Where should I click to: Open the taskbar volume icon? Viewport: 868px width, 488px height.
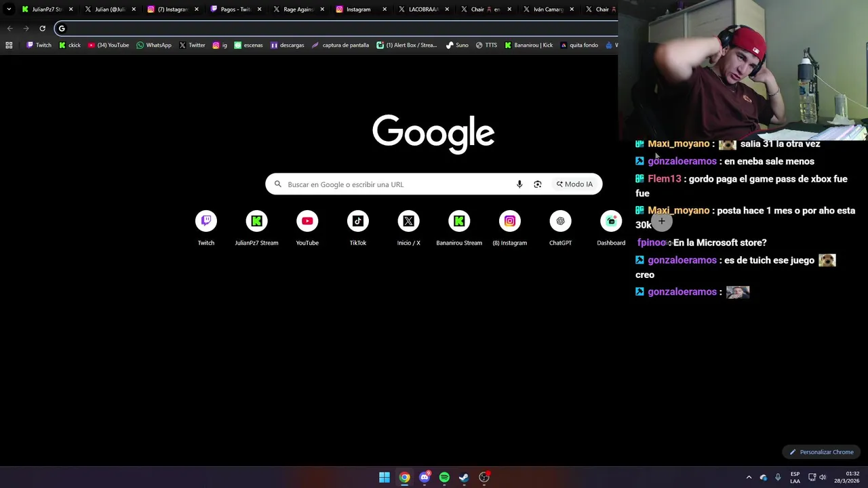coord(823,477)
